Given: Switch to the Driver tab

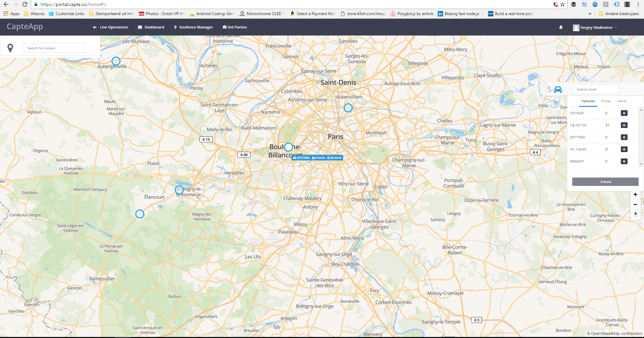Looking at the screenshot, I should [606, 101].
